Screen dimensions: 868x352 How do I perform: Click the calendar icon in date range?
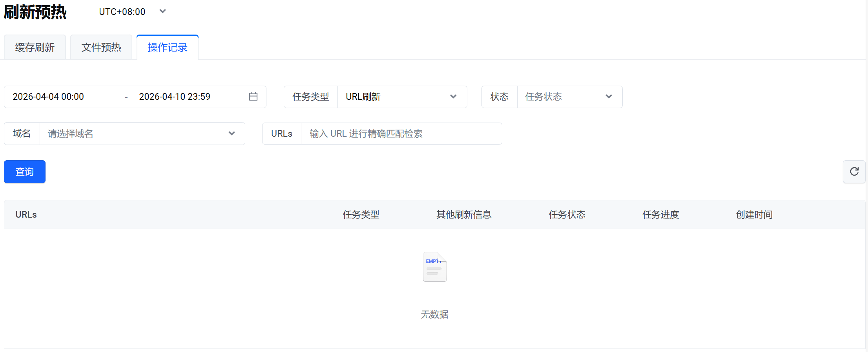click(253, 96)
